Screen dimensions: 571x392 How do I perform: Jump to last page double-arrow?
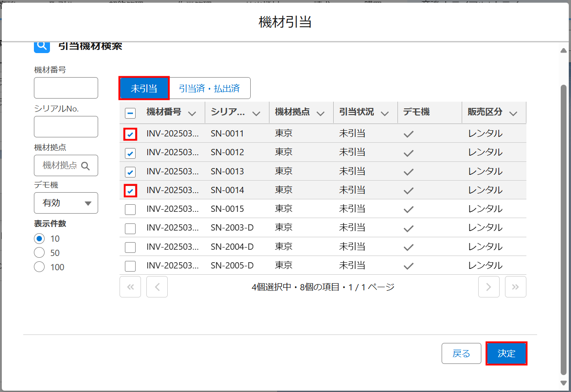(x=515, y=287)
